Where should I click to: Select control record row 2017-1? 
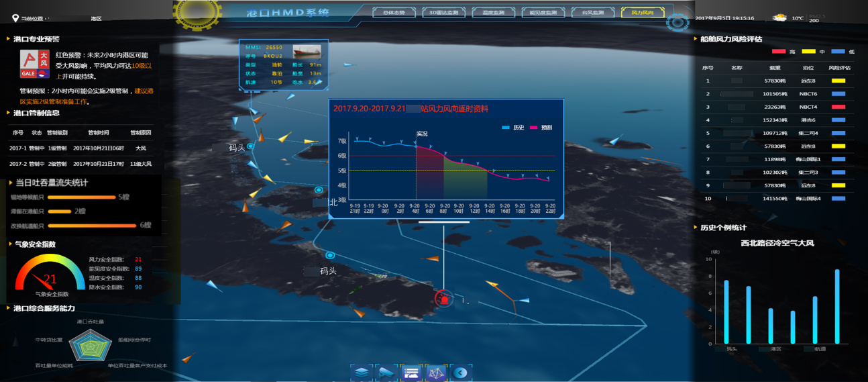(80, 148)
